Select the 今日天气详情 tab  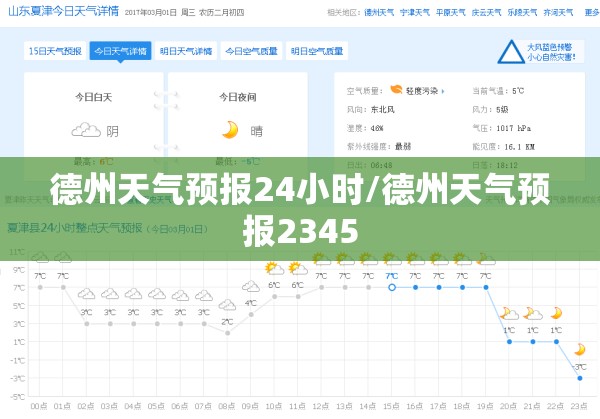pyautogui.click(x=121, y=51)
